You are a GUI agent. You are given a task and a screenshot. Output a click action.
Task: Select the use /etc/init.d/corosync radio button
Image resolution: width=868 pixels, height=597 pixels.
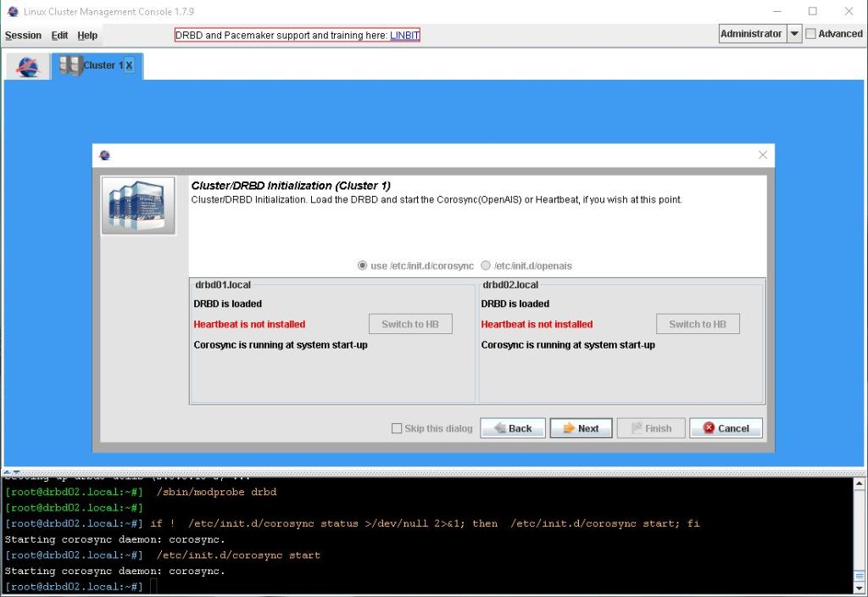[362, 265]
